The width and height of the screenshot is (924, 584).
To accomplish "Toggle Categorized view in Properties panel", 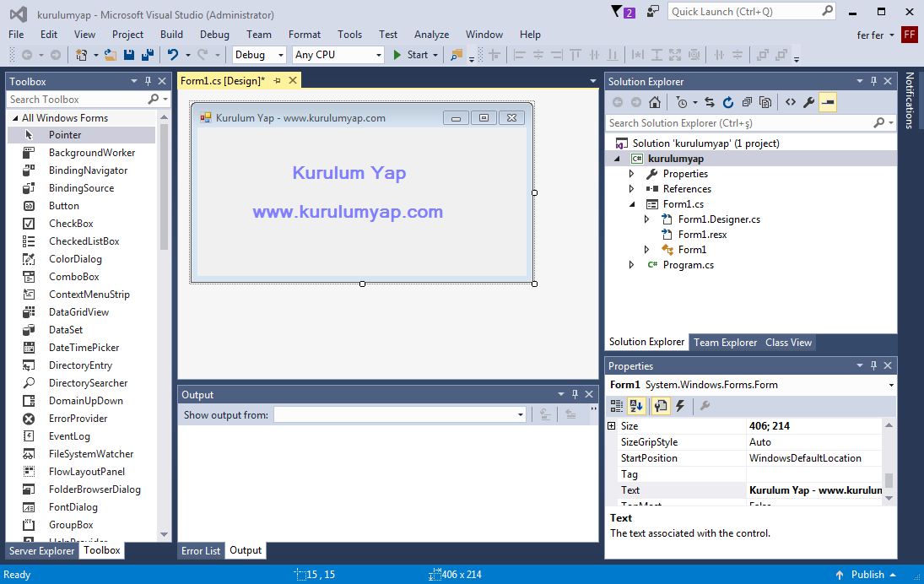I will tap(616, 405).
